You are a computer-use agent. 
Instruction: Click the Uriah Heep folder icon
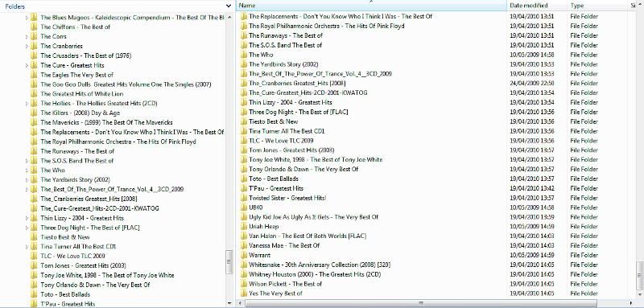point(244,227)
